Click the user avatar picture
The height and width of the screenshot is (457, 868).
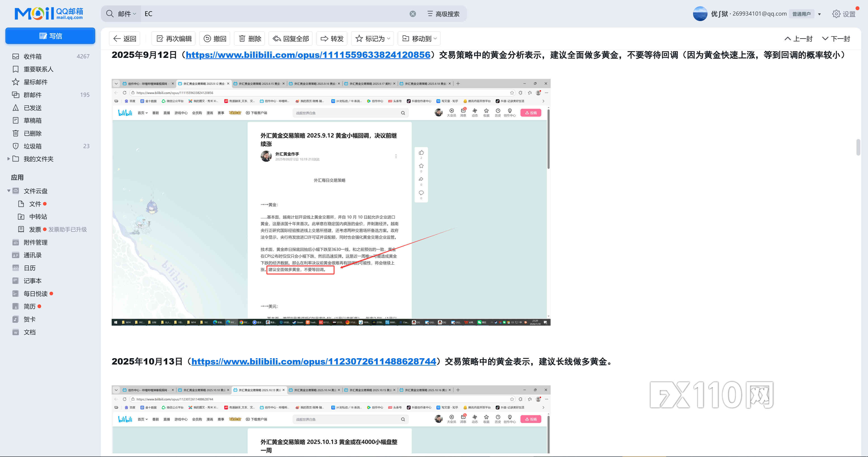[700, 14]
